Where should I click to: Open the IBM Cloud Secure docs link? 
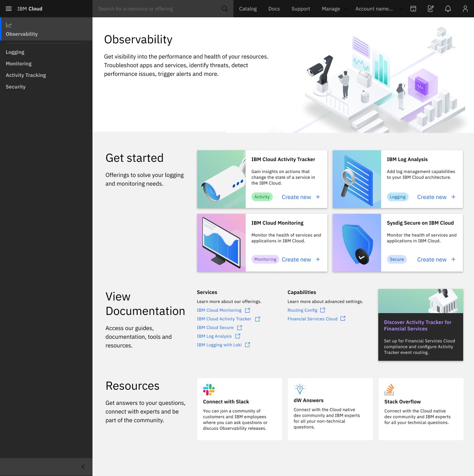click(x=215, y=328)
